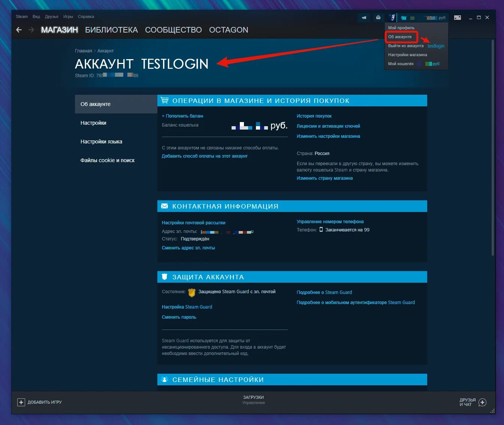Maximize the Steam window
The image size is (504, 425).
click(x=479, y=18)
